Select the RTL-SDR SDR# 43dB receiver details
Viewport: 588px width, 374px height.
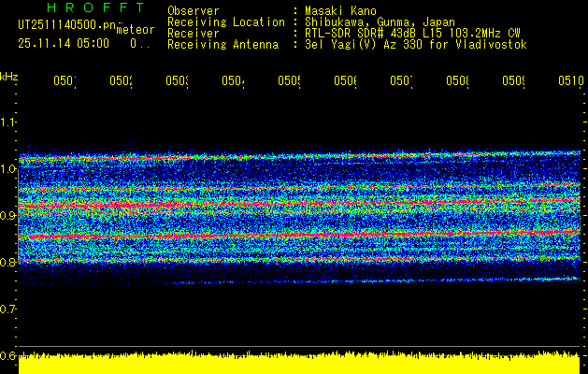pyautogui.click(x=412, y=34)
